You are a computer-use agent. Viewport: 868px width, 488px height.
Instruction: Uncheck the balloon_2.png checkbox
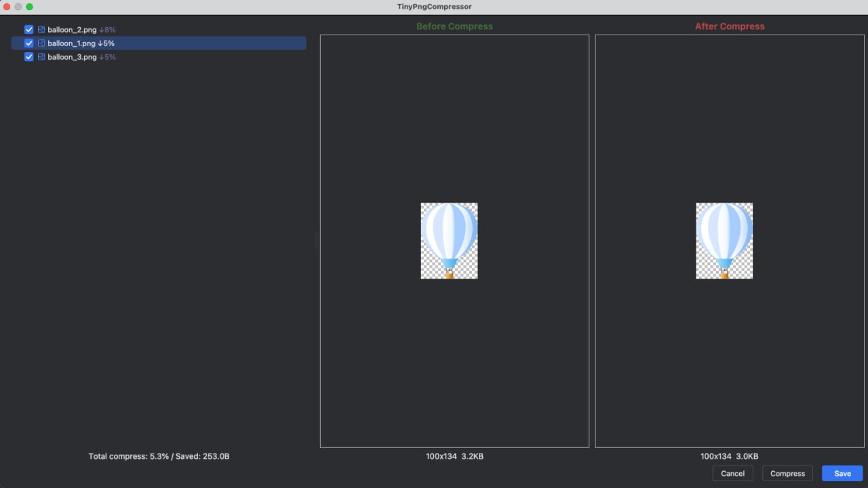tap(29, 30)
